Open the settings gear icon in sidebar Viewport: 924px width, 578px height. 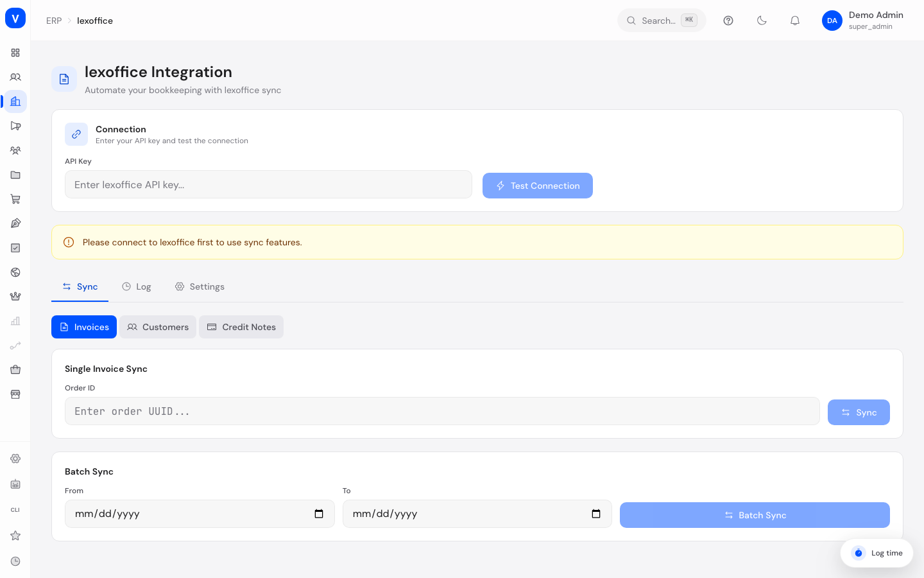15,459
